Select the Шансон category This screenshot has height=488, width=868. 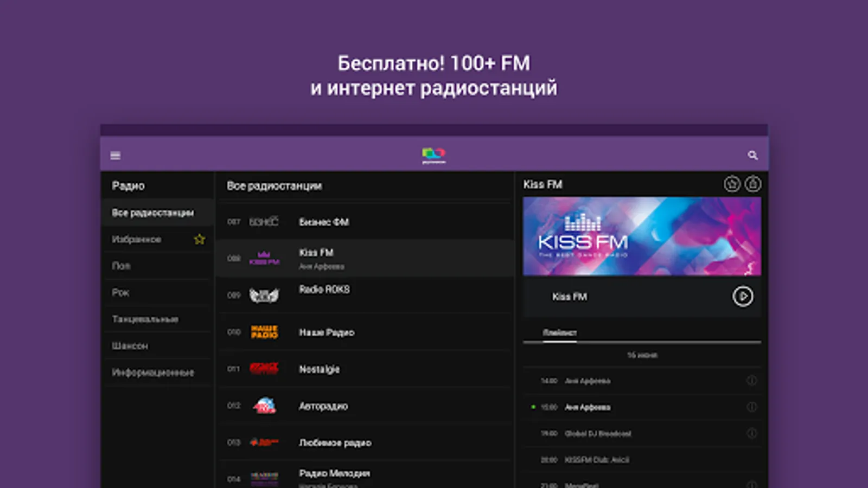(157, 345)
